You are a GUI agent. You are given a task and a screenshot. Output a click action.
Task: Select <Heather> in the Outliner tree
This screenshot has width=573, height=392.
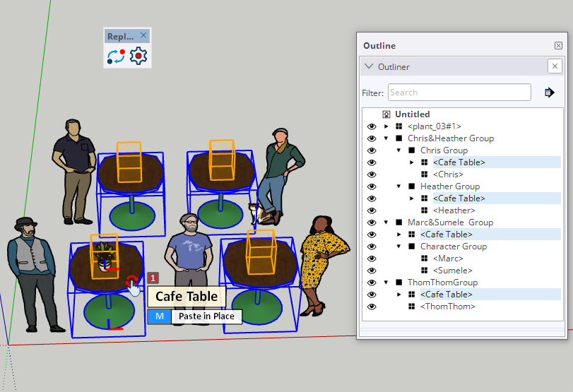(454, 210)
